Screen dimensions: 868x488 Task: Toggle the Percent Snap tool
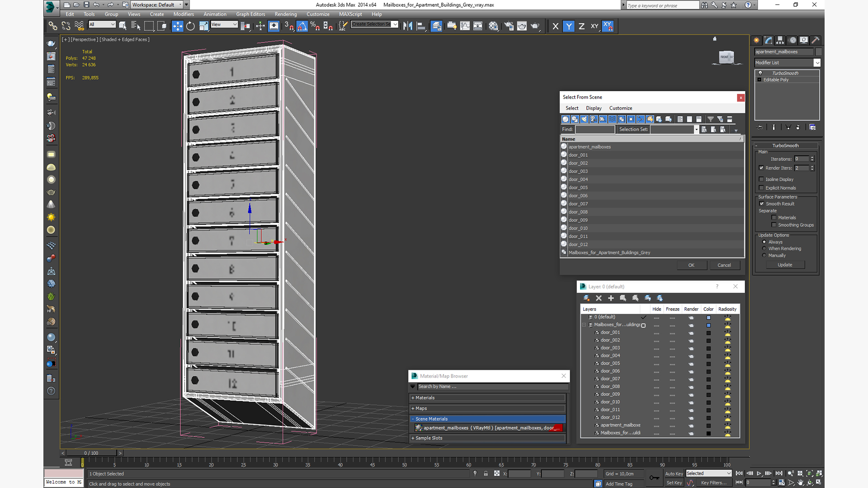tap(315, 26)
